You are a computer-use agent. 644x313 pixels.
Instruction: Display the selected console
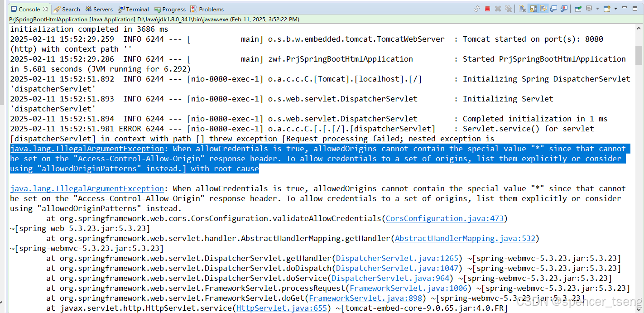click(x=589, y=9)
